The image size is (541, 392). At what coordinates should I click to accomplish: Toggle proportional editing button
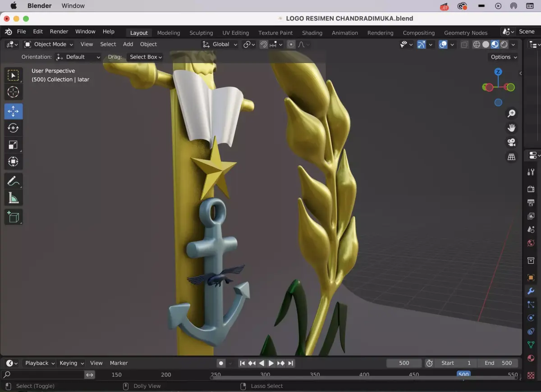[x=291, y=44]
